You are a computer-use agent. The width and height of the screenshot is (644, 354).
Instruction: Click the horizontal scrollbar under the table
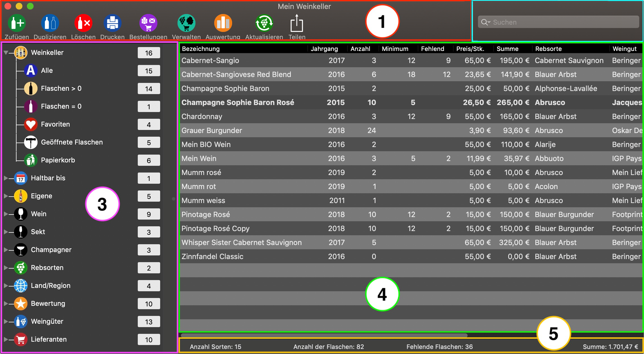(324, 335)
